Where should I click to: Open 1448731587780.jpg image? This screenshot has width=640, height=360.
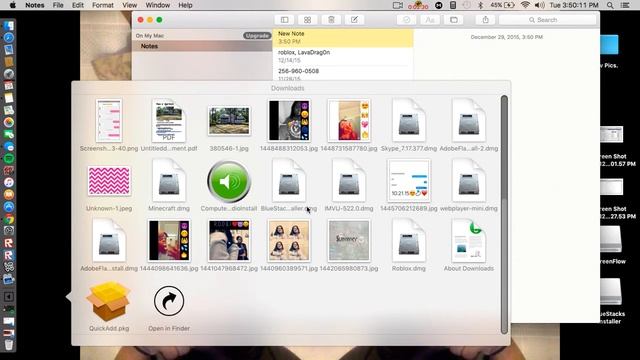point(349,125)
